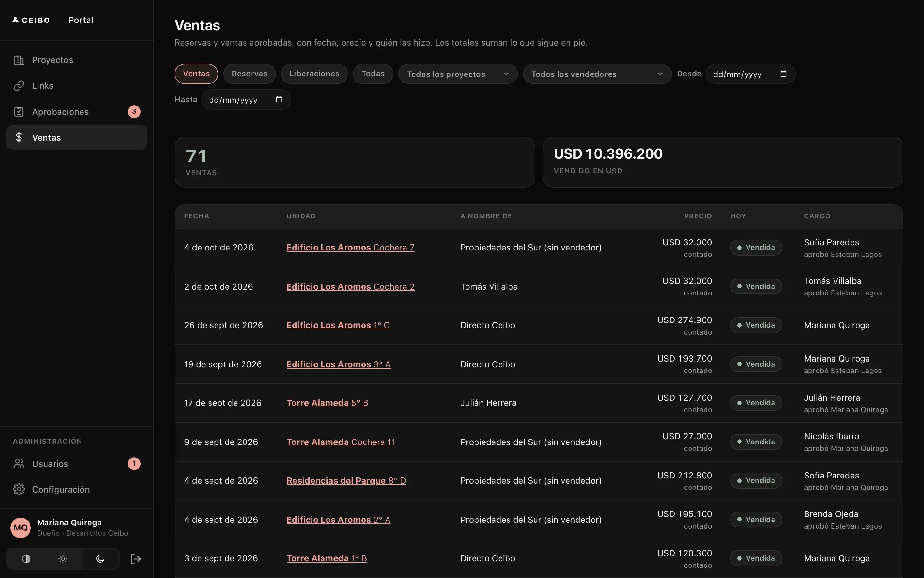Click the 71 Ventas summary card

354,162
